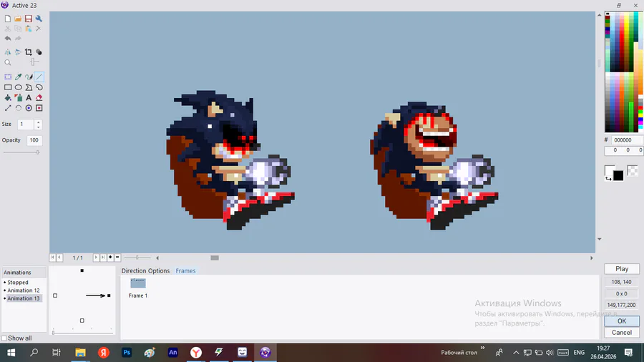
Task: Toggle the downward direction square
Action: (82, 321)
